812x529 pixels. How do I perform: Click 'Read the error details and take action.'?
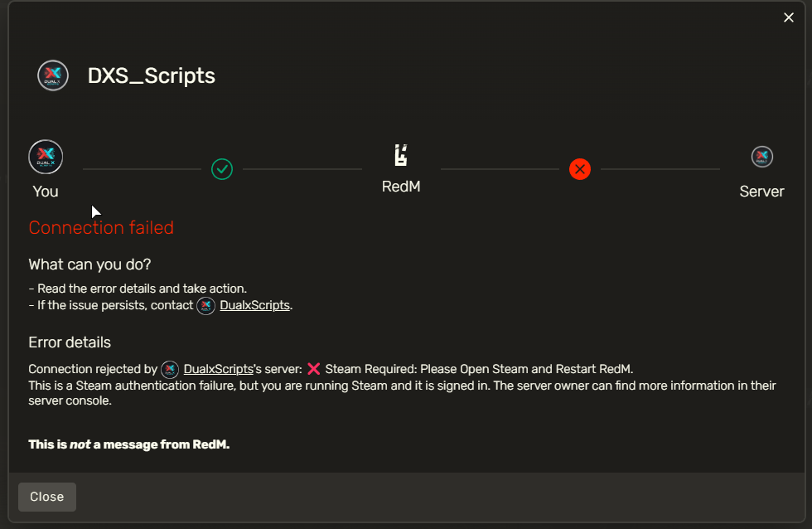[x=142, y=289]
